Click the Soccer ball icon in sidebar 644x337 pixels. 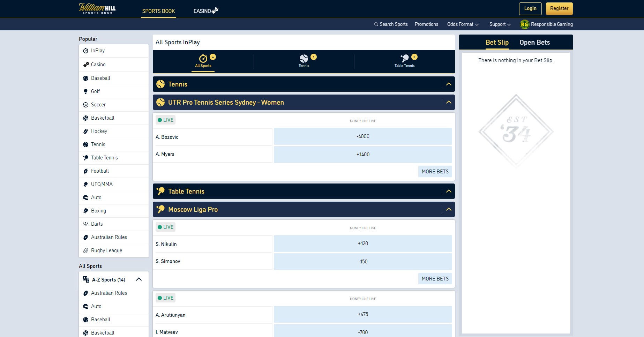tap(85, 105)
